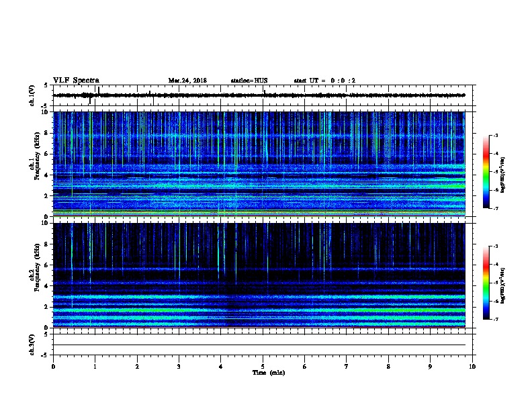Viewport: 532px width, 411px height.
Task: Click the time axis tick label "0"
Action: pyautogui.click(x=53, y=366)
